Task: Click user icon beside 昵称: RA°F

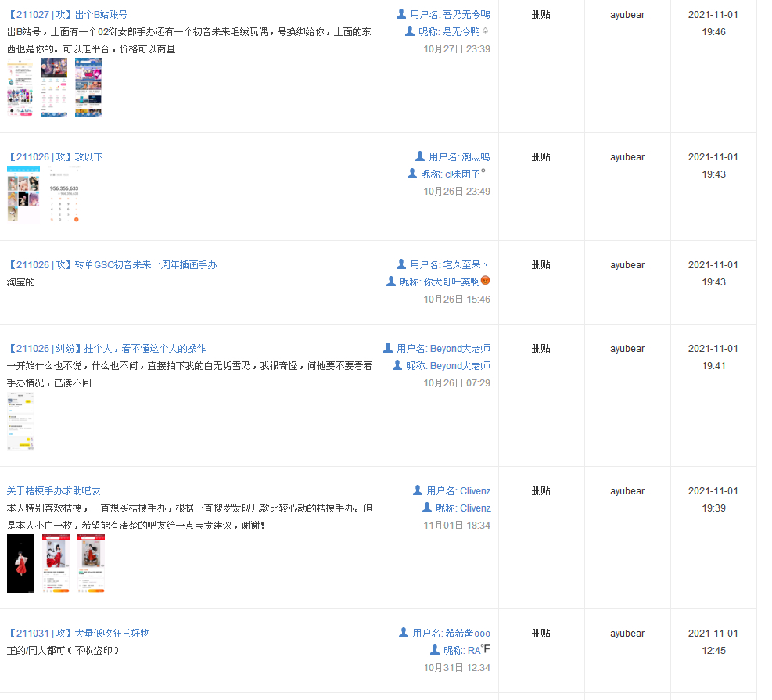Action: (435, 649)
